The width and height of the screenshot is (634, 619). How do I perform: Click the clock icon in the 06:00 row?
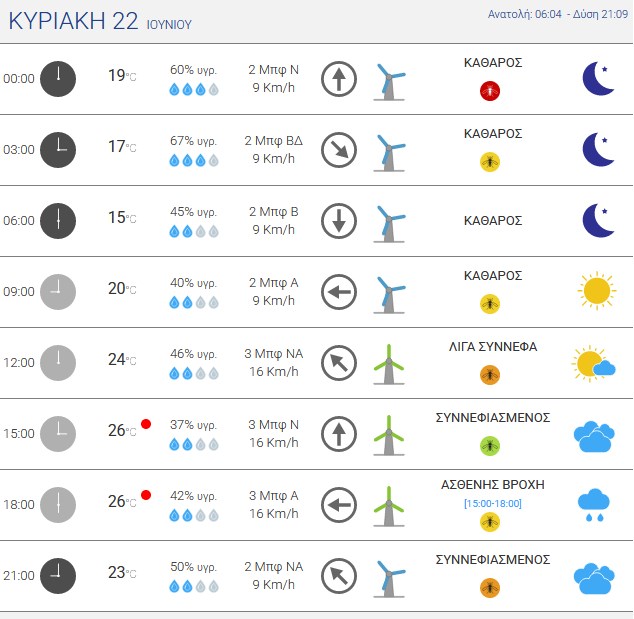(x=58, y=221)
